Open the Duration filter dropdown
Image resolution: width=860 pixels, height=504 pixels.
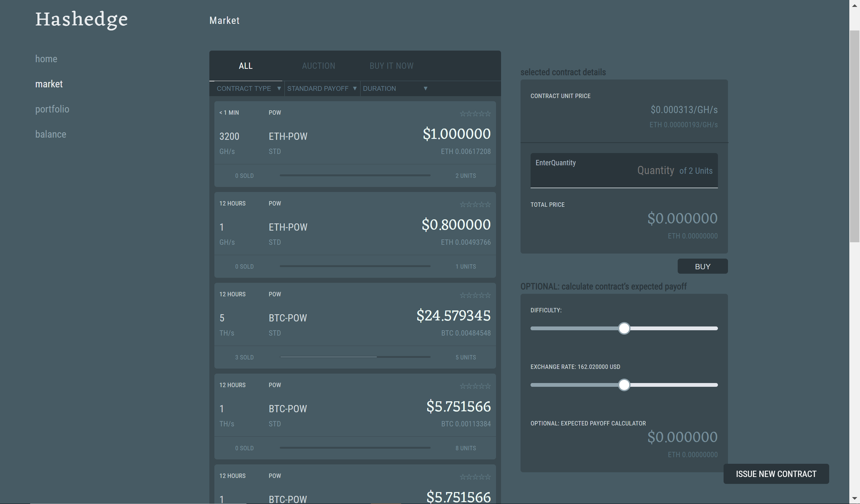click(395, 88)
